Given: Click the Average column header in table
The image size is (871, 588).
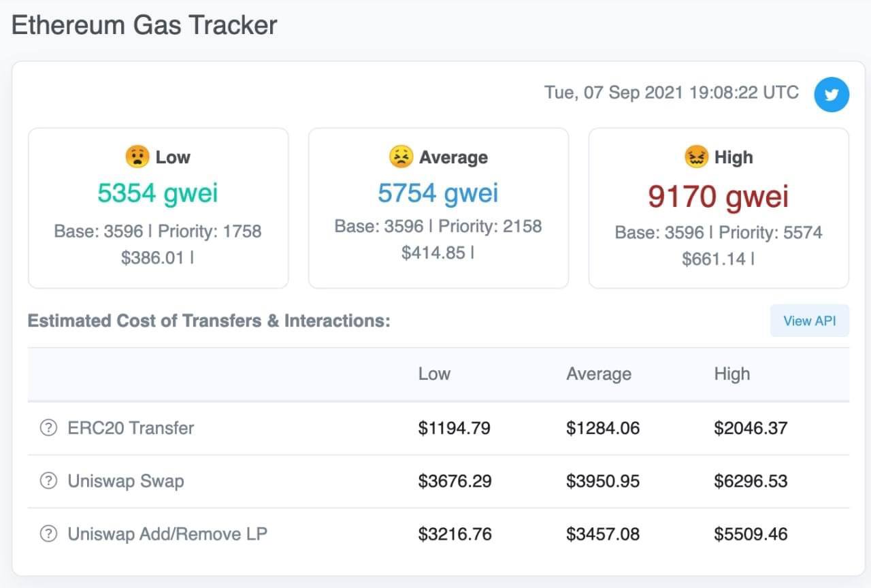Looking at the screenshot, I should coord(599,374).
